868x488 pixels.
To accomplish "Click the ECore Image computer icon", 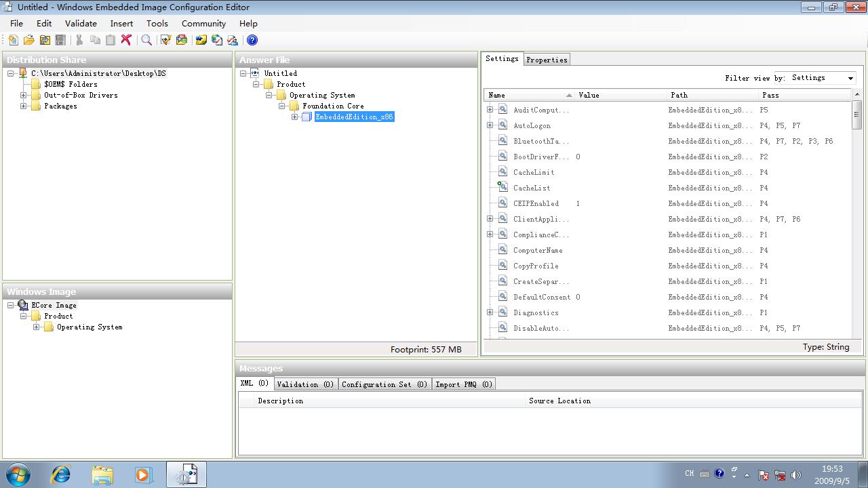I will point(23,305).
